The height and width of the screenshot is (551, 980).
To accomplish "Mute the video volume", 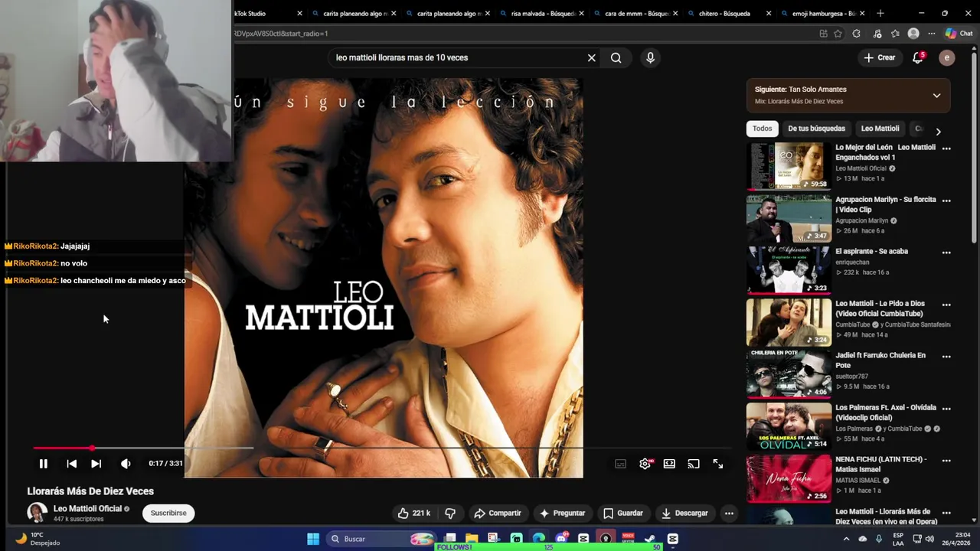I will point(126,464).
